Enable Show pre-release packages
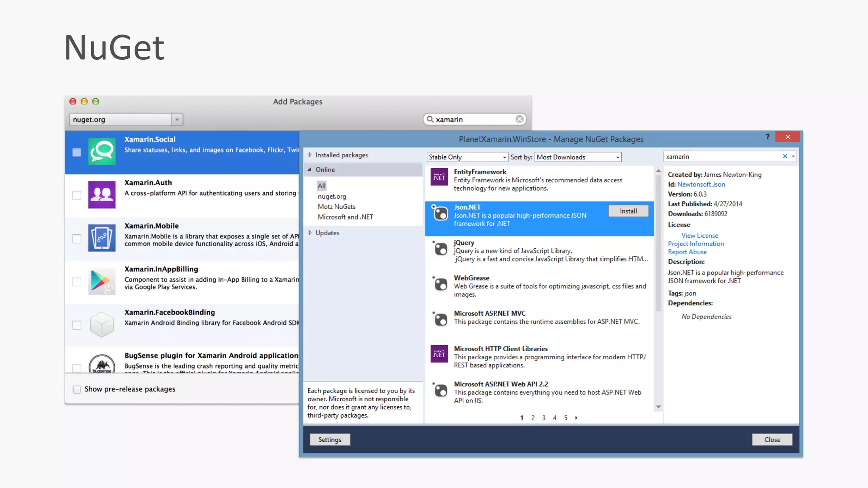868x488 pixels. pyautogui.click(x=77, y=389)
